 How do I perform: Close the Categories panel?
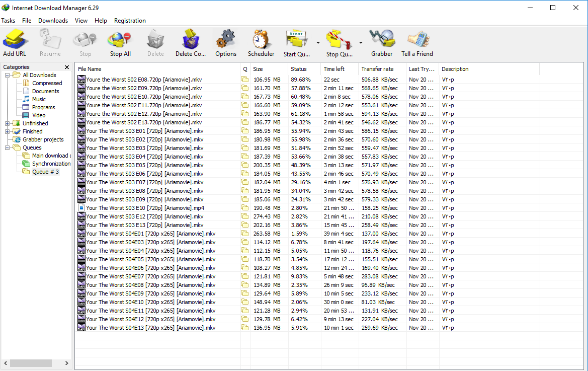(x=67, y=67)
